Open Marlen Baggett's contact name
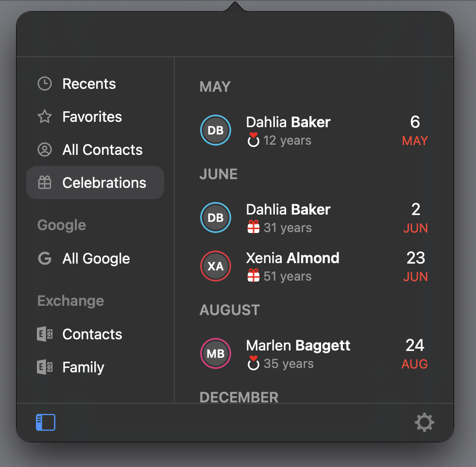Screen dimensions: 476x467 298,346
